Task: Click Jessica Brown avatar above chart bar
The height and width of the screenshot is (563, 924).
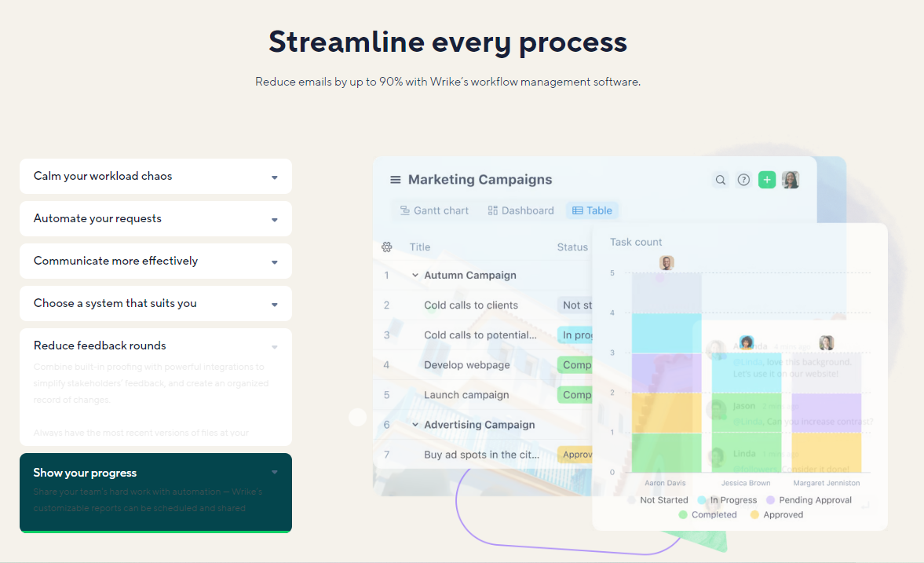Action: [747, 342]
